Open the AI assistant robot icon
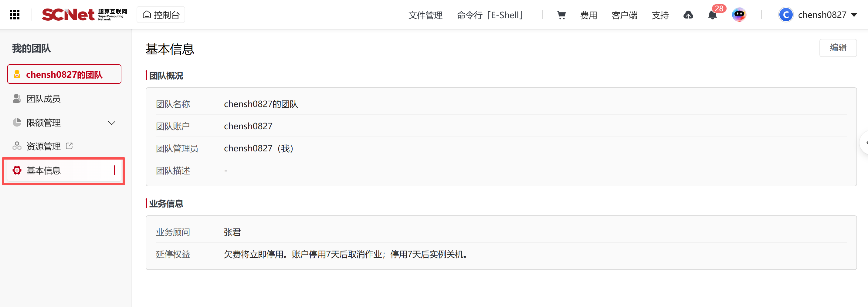 point(739,15)
